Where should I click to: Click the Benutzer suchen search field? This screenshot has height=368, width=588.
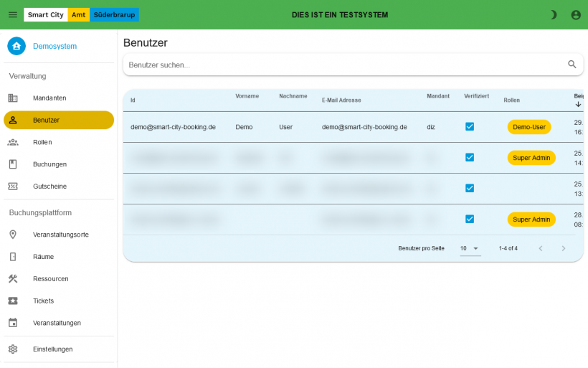click(344, 65)
